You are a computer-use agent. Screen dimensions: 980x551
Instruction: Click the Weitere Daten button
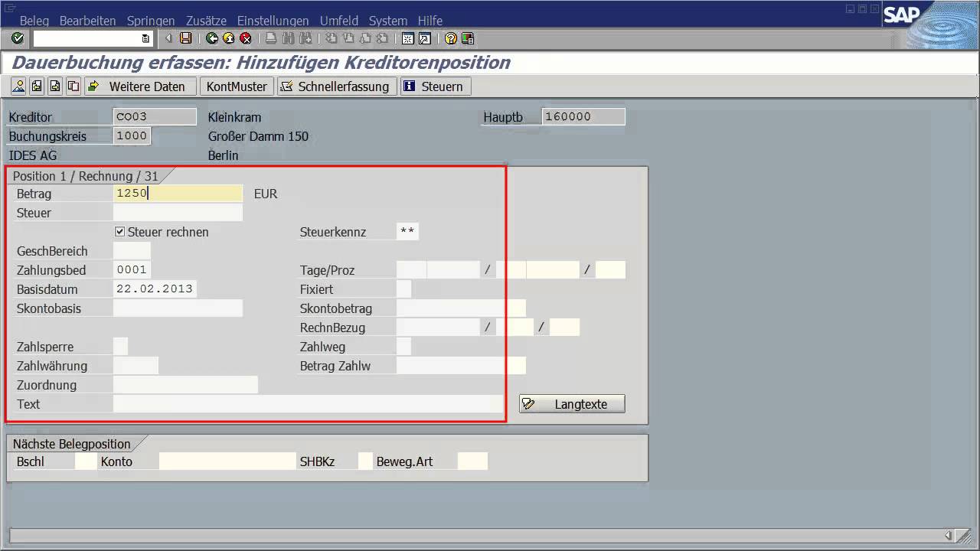(140, 86)
